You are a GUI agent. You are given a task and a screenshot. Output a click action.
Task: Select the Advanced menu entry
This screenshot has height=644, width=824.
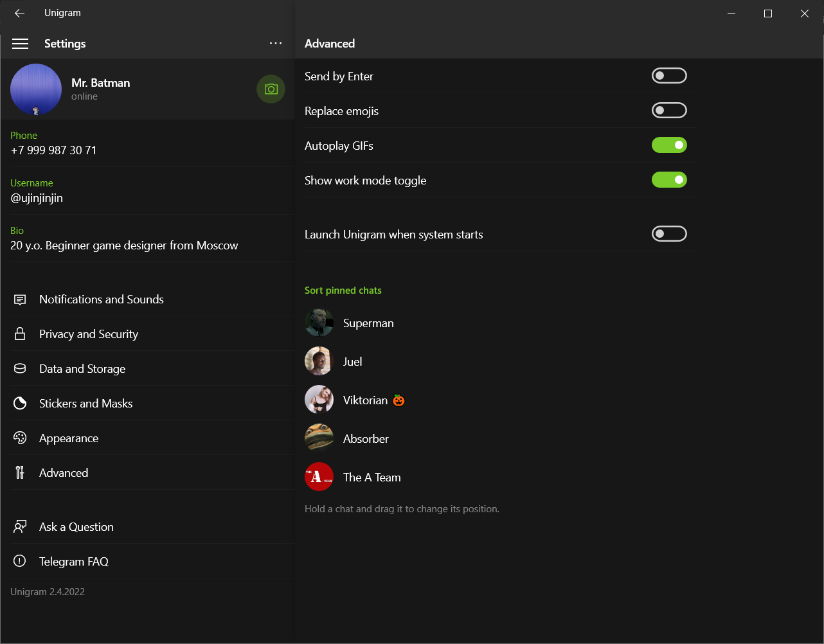(x=147, y=473)
